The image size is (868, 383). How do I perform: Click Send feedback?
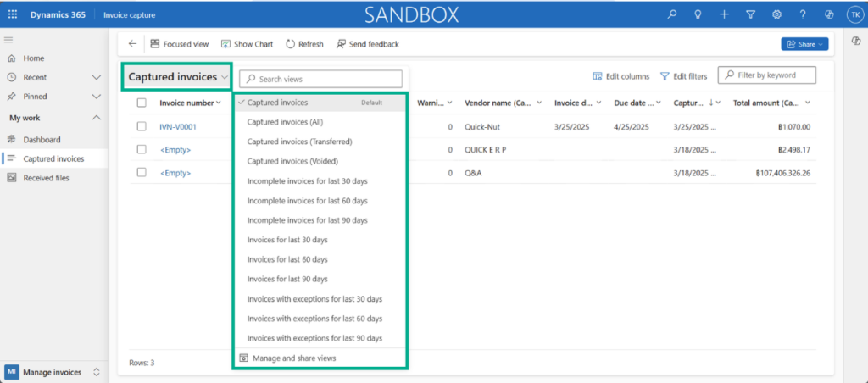tap(367, 44)
